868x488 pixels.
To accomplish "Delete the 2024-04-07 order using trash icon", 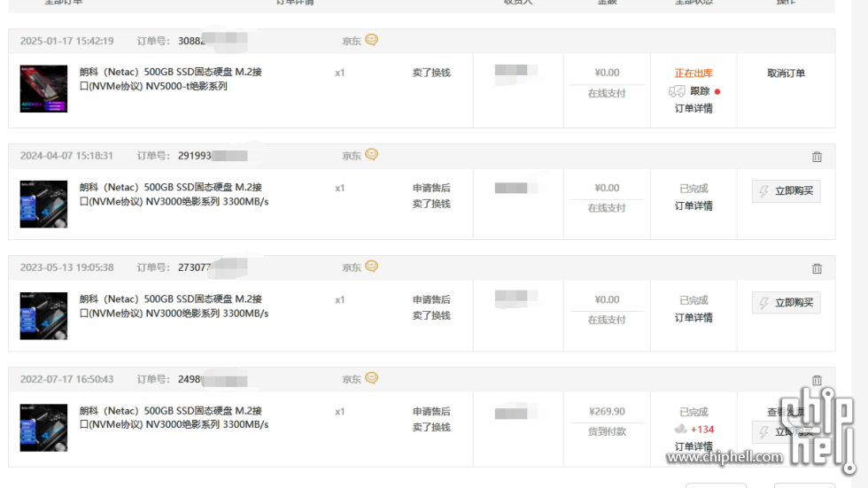I will tap(817, 157).
